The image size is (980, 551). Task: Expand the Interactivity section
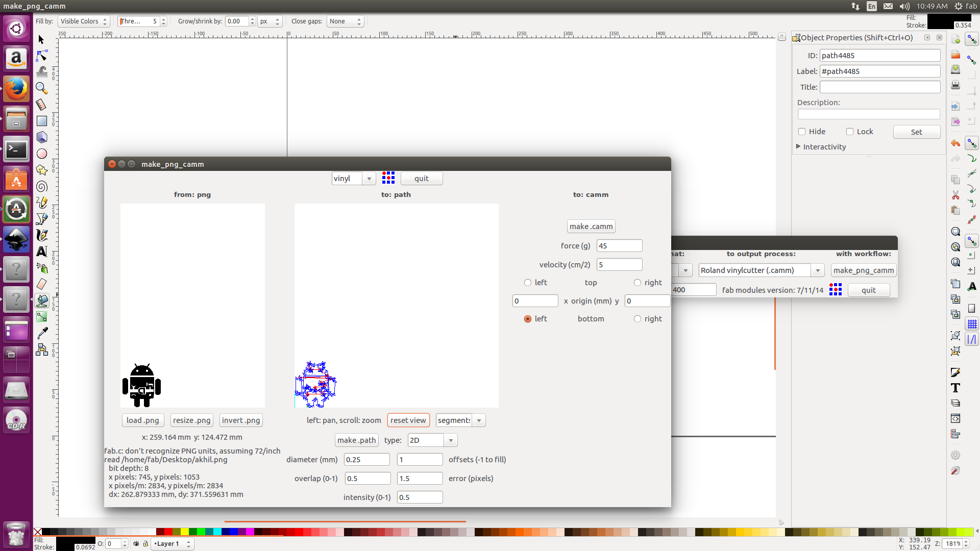[798, 147]
